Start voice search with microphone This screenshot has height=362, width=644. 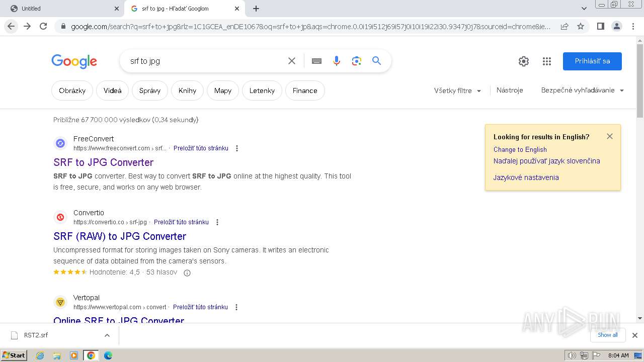point(337,61)
